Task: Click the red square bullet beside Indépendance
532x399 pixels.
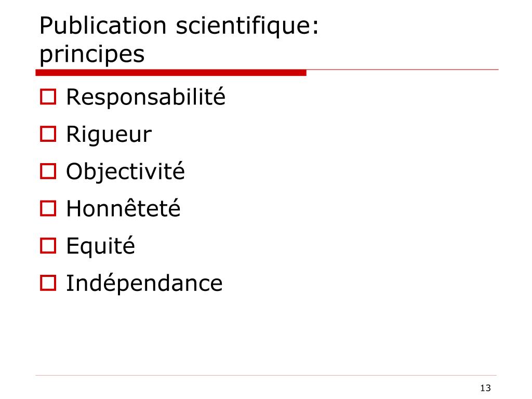Action: click(48, 283)
